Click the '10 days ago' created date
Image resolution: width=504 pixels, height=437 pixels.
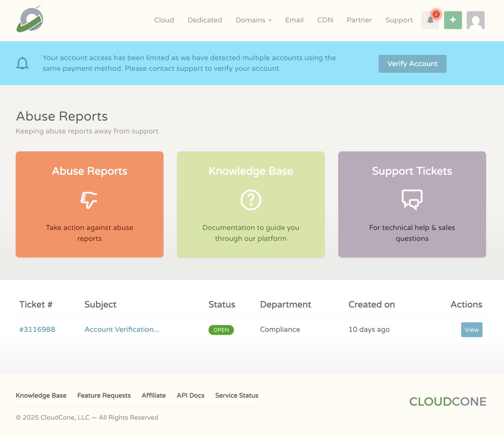(369, 330)
